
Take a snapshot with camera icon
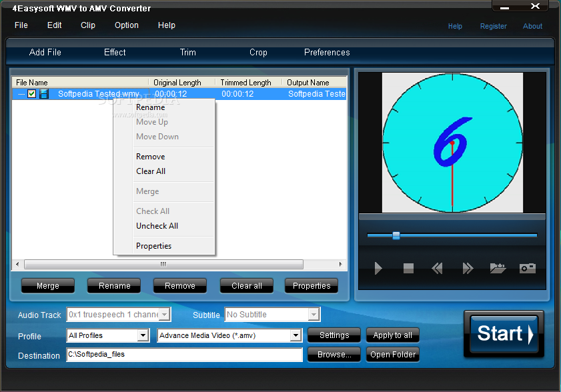(528, 268)
